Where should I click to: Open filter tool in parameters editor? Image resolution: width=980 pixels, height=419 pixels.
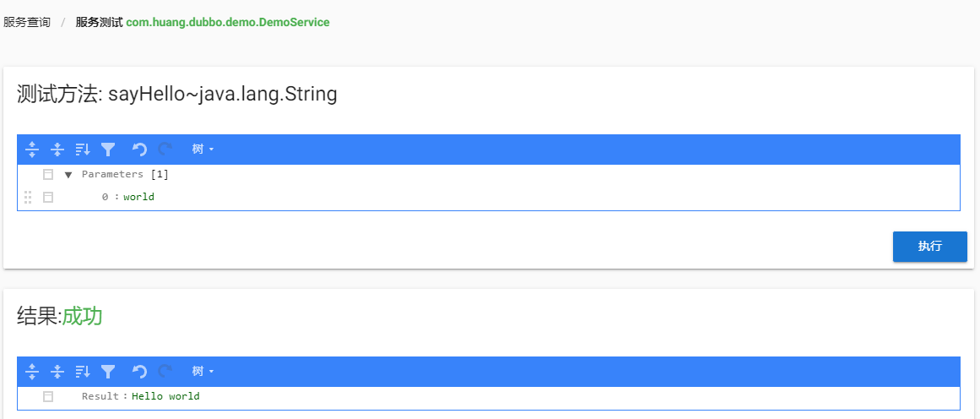tap(108, 150)
